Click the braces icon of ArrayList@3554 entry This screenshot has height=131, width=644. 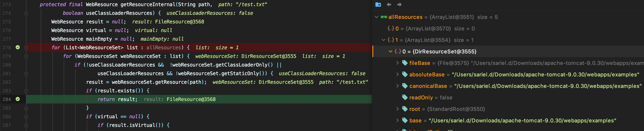click(x=391, y=40)
